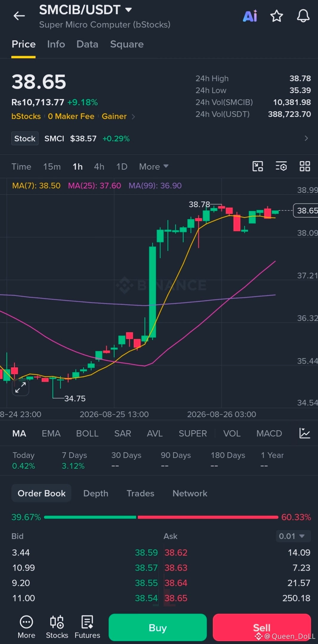
Task: Tap the bid/ask ratio bar
Action: click(x=161, y=517)
